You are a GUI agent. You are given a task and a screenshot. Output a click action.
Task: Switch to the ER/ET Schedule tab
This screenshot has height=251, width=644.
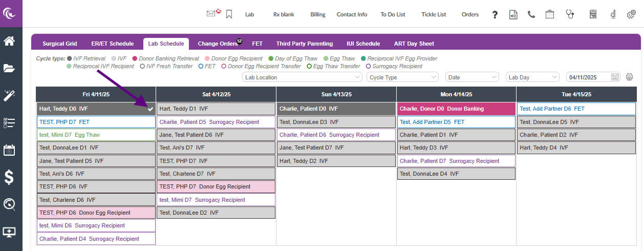click(x=113, y=44)
